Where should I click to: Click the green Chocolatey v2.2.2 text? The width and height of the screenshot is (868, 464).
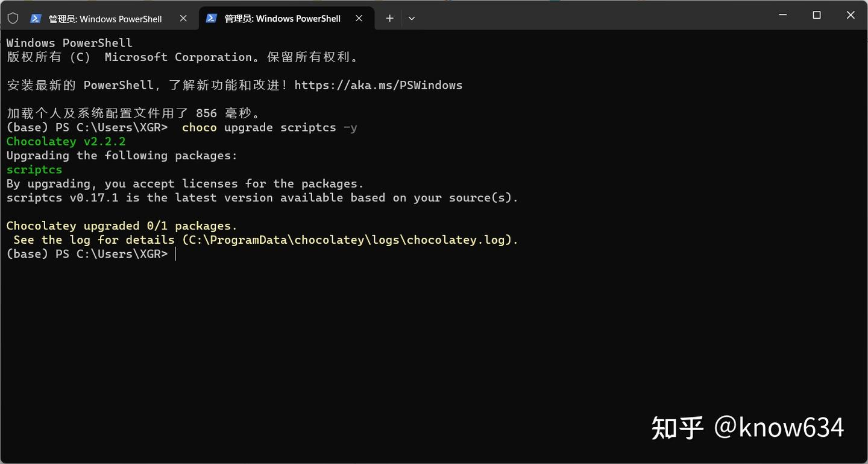66,141
